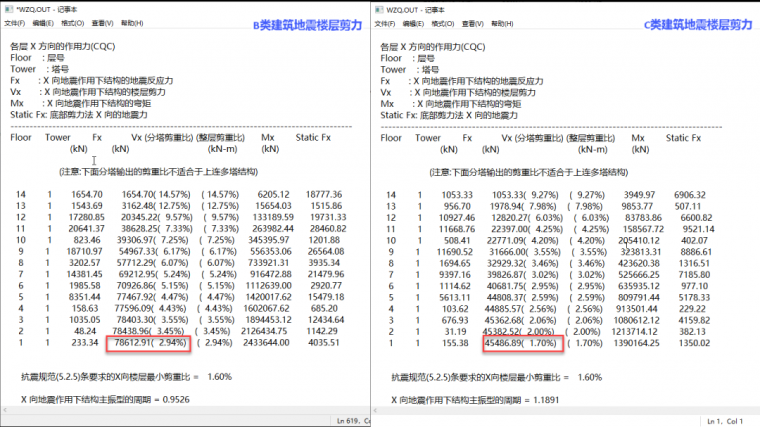Click the red-boxed value 45486.89 (1.70%)
The image size is (760, 427).
[x=523, y=342]
